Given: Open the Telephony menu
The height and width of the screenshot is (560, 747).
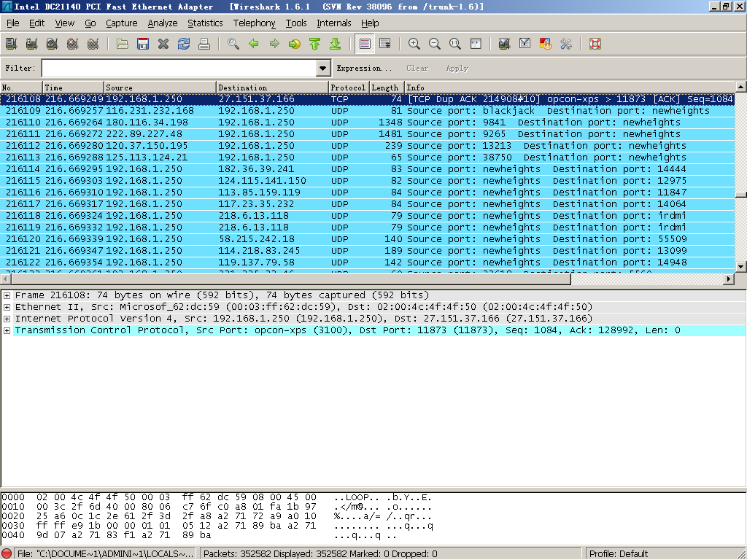Looking at the screenshot, I should tap(255, 23).
